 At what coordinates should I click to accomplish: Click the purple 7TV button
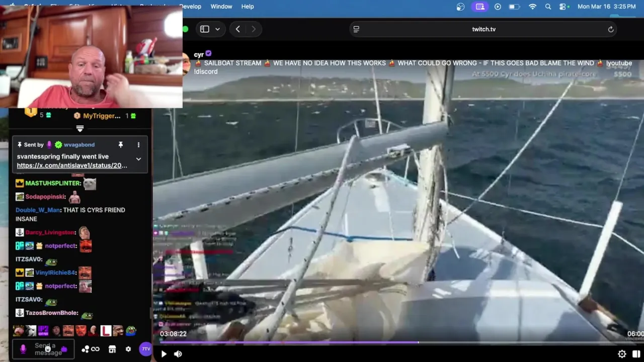(x=145, y=348)
